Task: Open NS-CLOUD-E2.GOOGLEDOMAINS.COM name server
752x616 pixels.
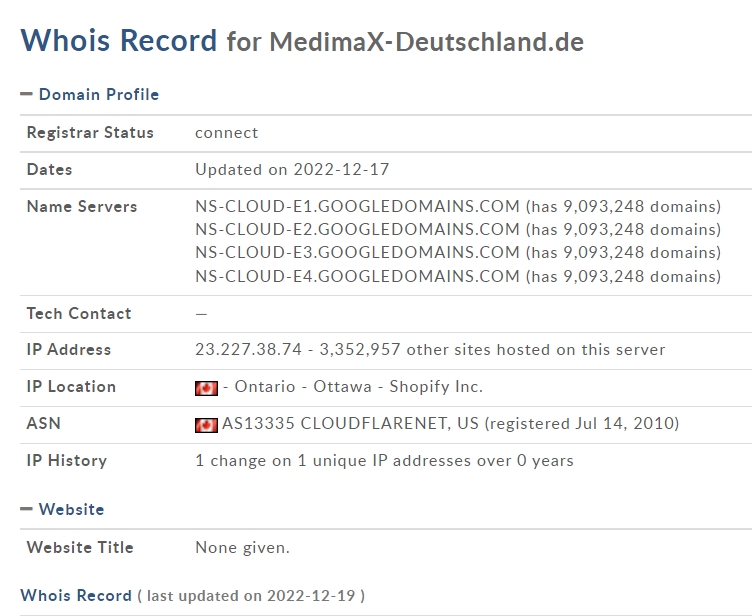Action: (357, 229)
